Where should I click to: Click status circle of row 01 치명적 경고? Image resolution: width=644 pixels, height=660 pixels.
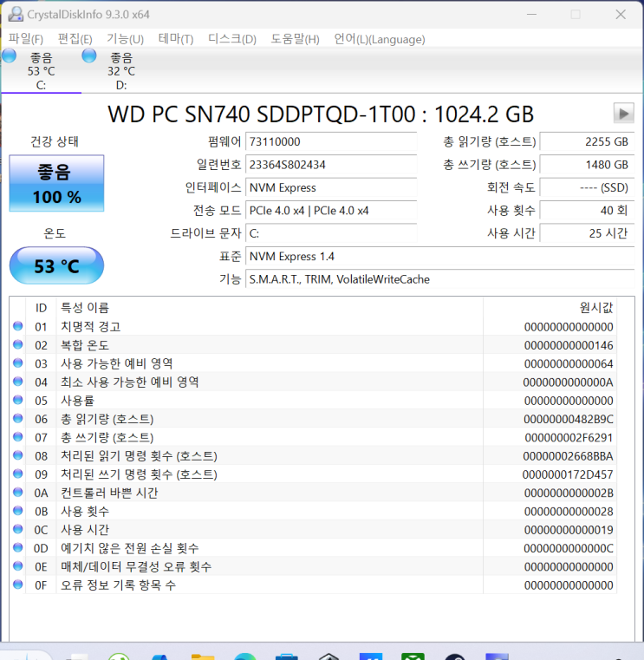(x=17, y=326)
